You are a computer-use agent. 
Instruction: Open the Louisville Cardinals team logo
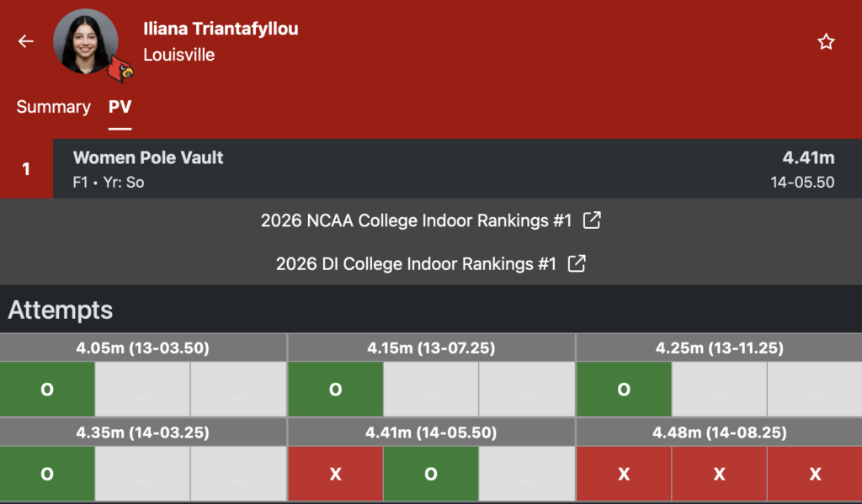click(x=120, y=70)
